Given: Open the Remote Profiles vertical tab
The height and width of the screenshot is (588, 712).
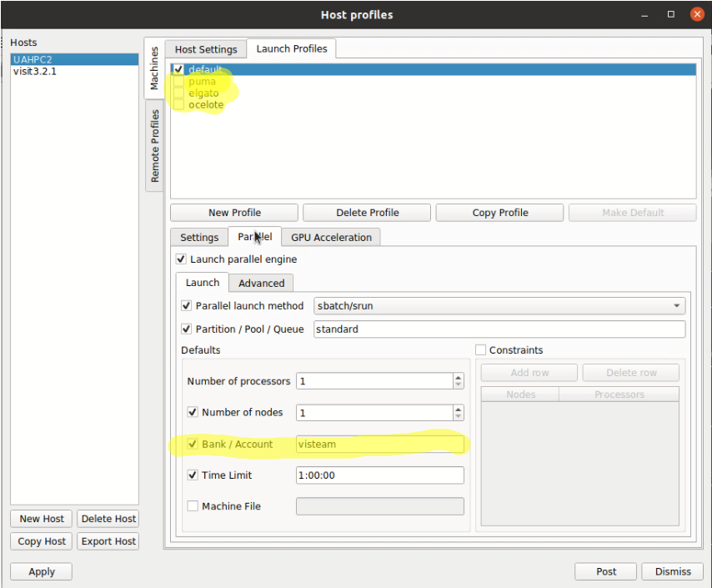Looking at the screenshot, I should (x=154, y=146).
